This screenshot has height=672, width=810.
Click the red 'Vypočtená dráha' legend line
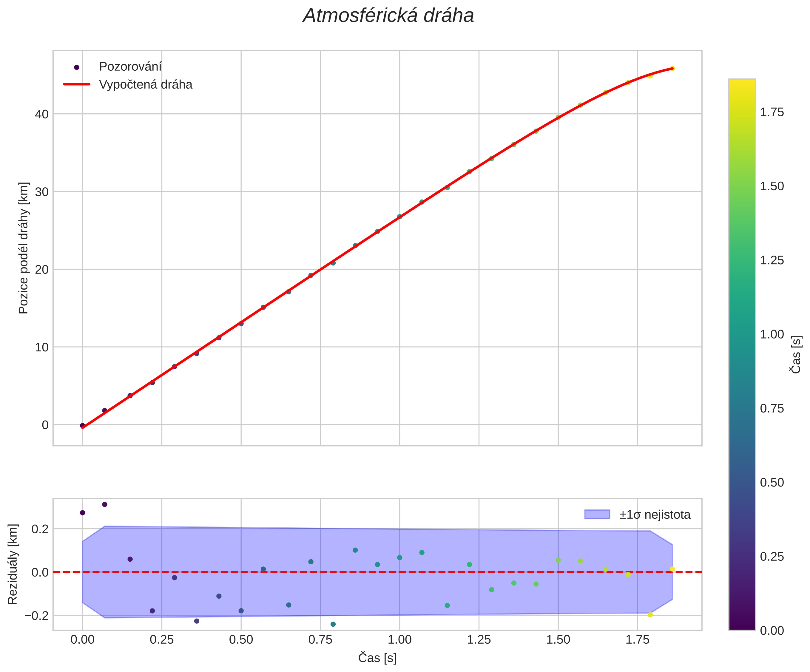[76, 84]
